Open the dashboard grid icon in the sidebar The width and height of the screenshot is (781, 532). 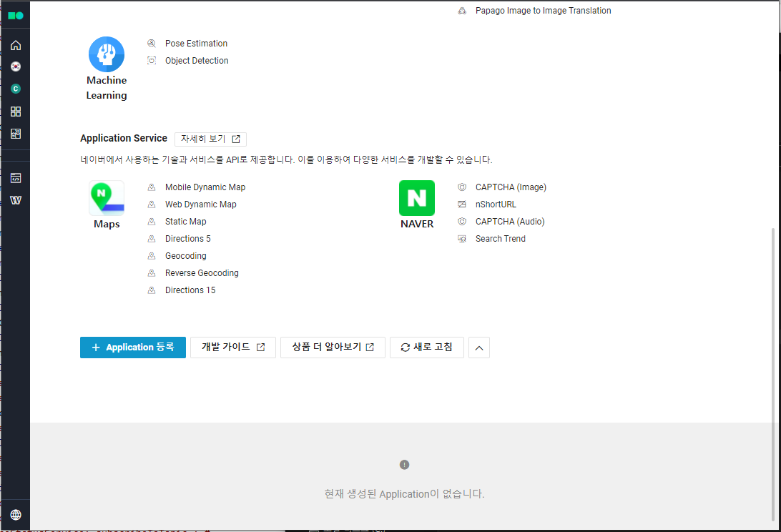pos(16,112)
